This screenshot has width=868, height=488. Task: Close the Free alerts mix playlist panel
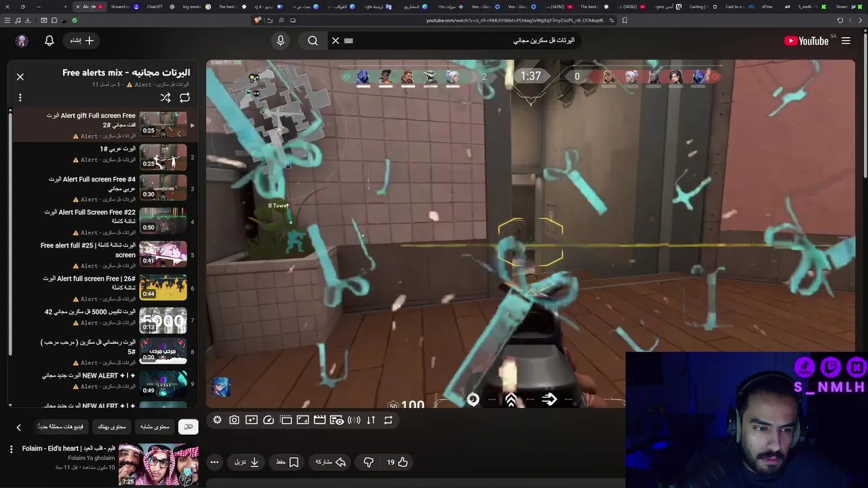[x=20, y=77]
